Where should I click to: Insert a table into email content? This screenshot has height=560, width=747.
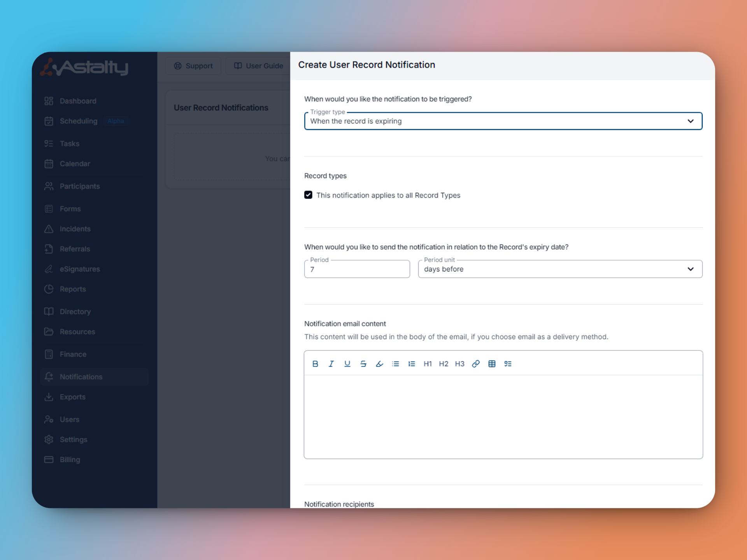[x=492, y=364]
